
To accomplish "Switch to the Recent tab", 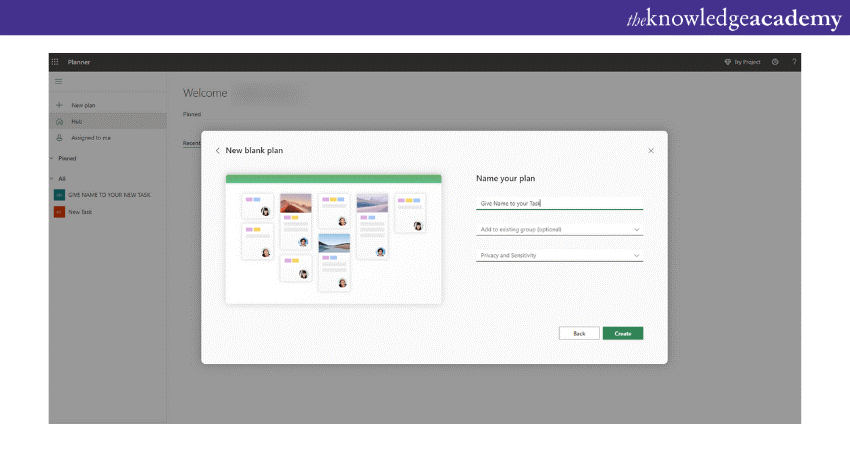I will 191,143.
